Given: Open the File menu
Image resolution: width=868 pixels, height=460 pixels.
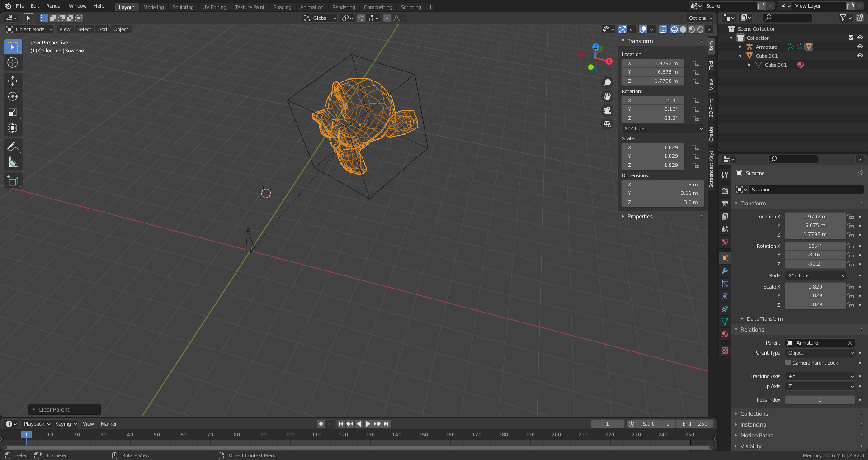Looking at the screenshot, I should coord(20,6).
